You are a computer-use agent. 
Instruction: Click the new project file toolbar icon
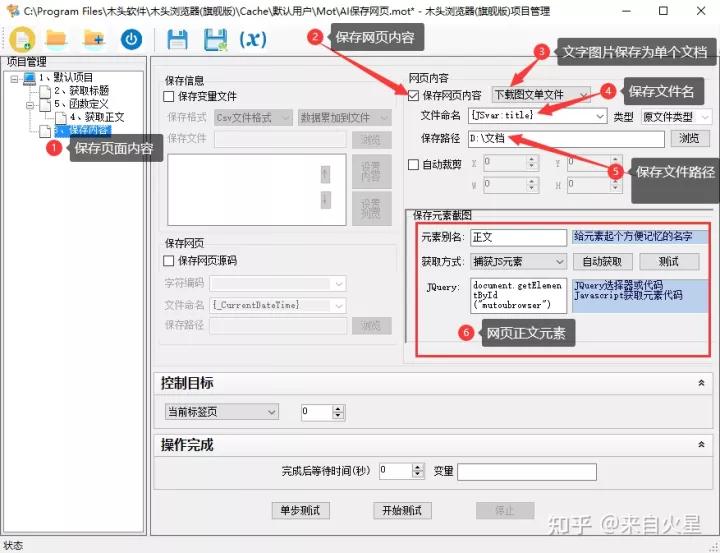(22, 40)
